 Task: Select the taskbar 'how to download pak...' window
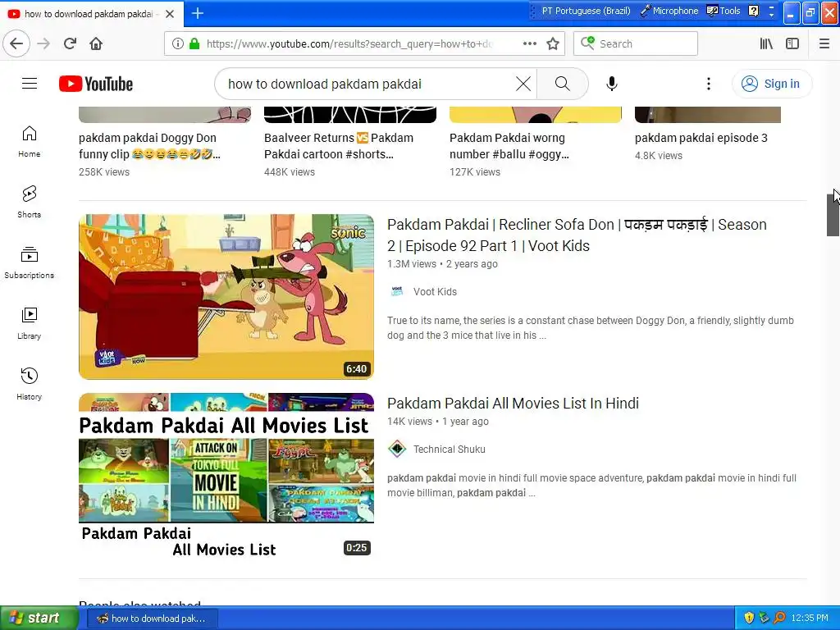click(x=151, y=619)
